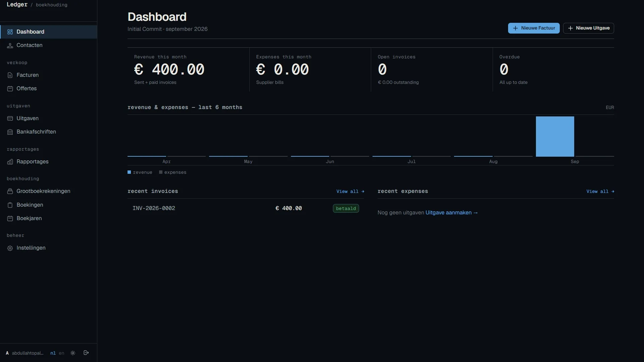Click the Open invoices card
The height and width of the screenshot is (362, 644).
tap(432, 69)
